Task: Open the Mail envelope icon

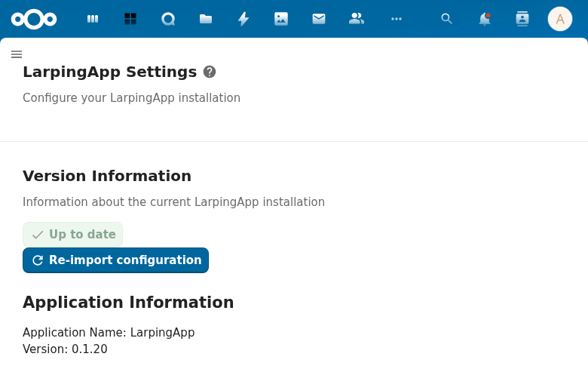Action: tap(319, 19)
